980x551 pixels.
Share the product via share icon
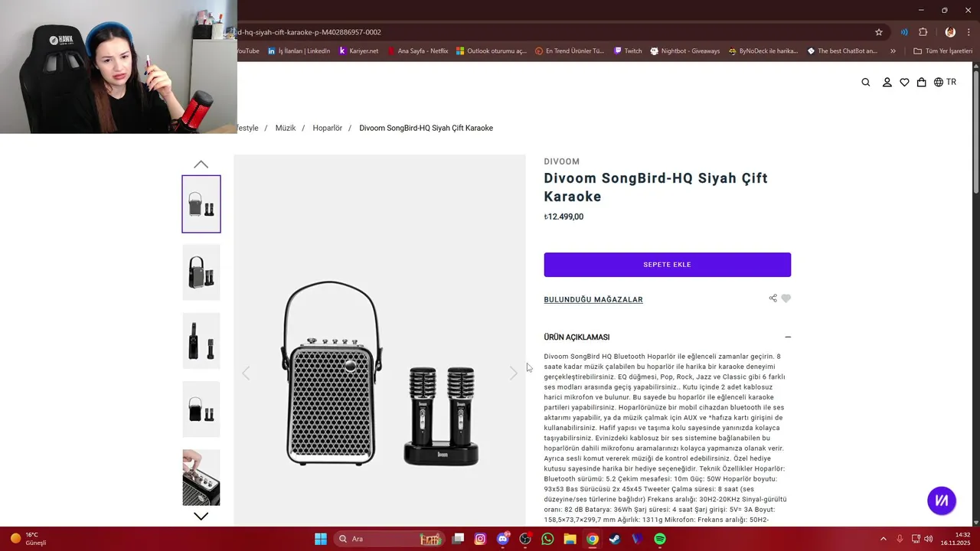click(773, 298)
